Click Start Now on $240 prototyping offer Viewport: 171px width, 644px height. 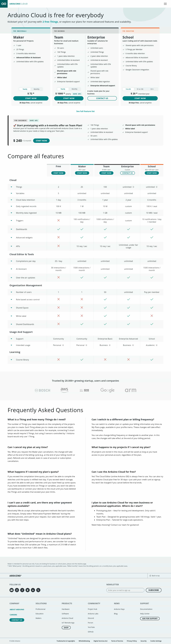click(41, 141)
